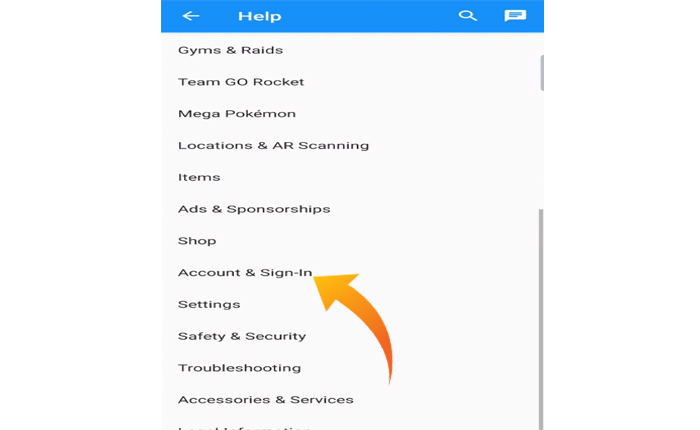The height and width of the screenshot is (430, 700).
Task: Open the Gyms & Raids topic
Action: pos(230,50)
